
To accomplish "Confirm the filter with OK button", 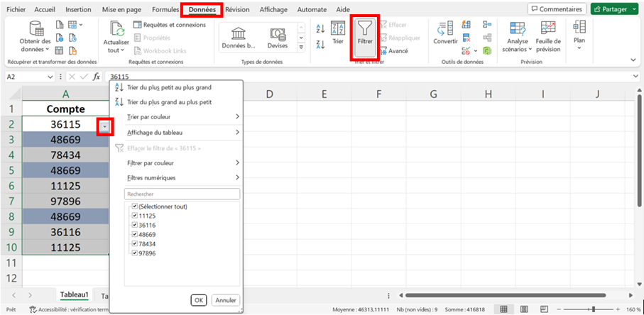I will click(199, 300).
